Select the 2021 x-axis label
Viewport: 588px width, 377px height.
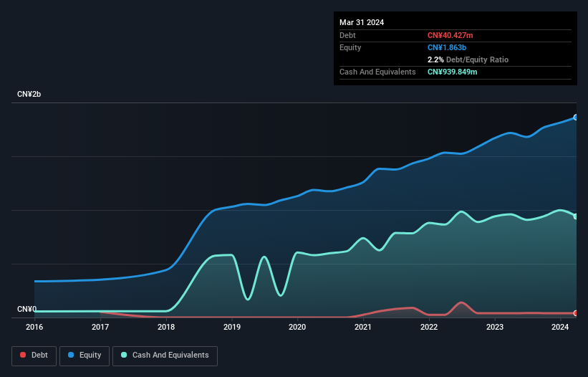[363, 327]
